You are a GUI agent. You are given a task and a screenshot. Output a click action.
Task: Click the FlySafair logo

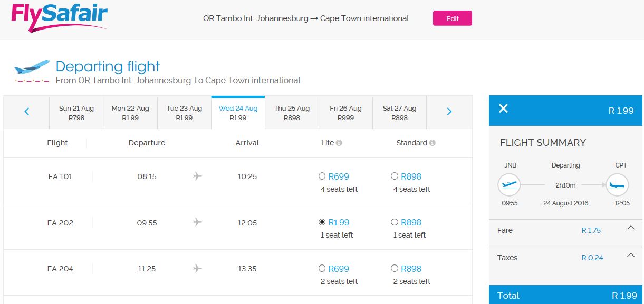(60, 18)
